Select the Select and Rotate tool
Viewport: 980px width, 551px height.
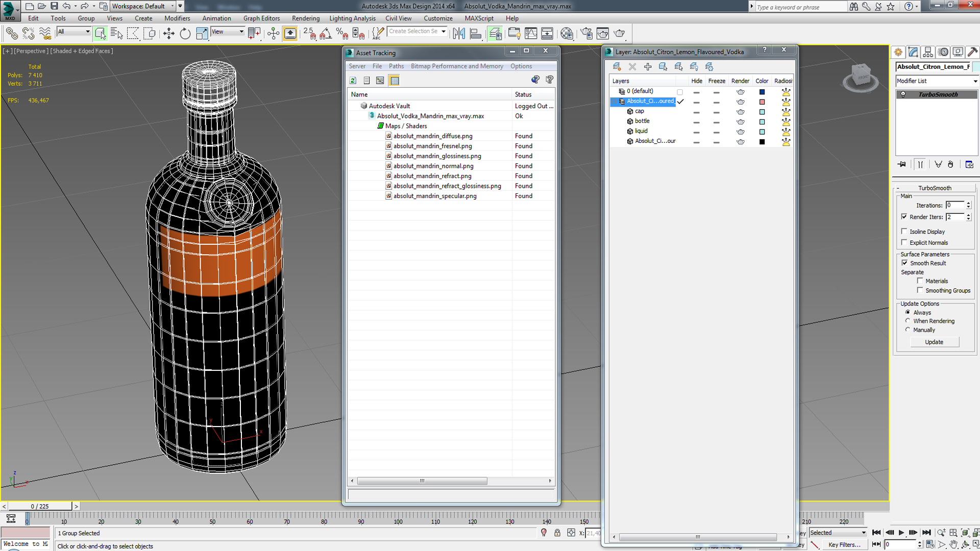point(185,34)
